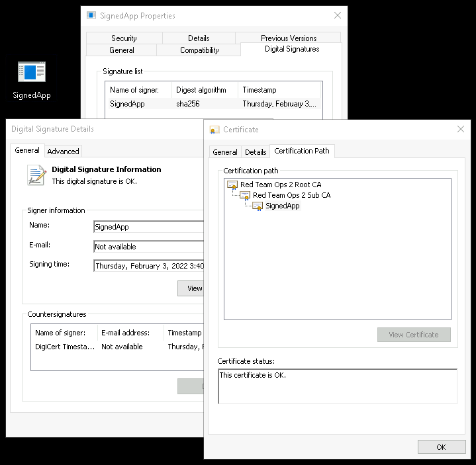Screen dimensions: 476x465
Task: Click the signer Name field
Action: (x=148, y=227)
